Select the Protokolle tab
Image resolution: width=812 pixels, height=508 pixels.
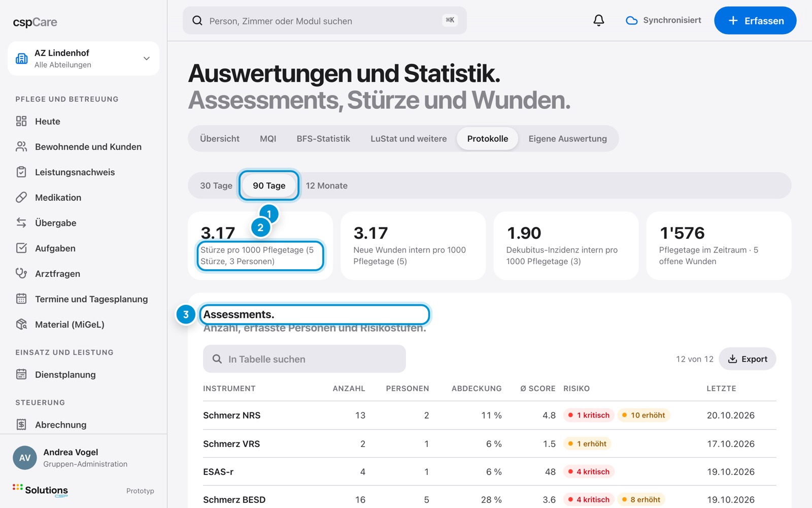tap(488, 139)
